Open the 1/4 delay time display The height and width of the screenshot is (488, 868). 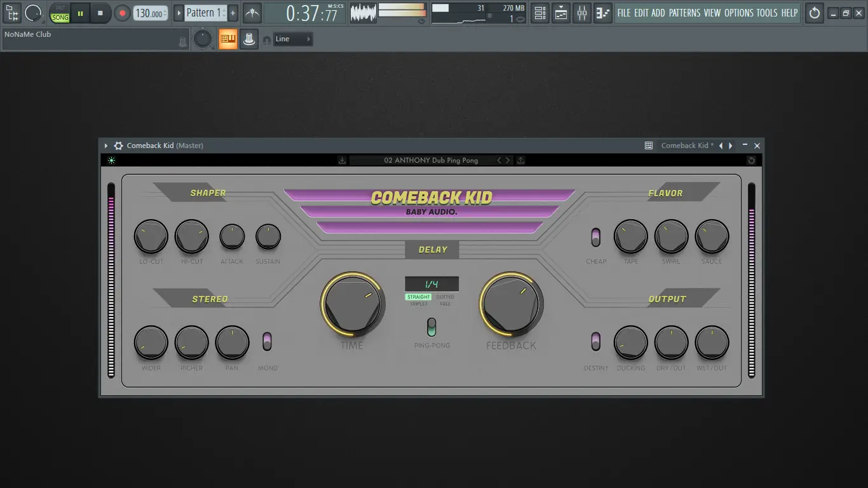(x=432, y=284)
